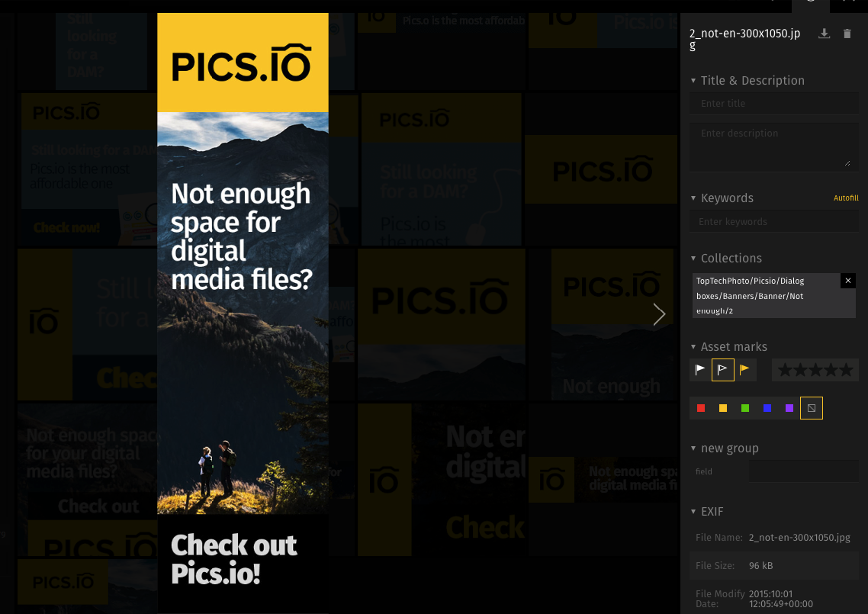This screenshot has width=868, height=614.
Task: Set rating to four stars
Action: coord(831,370)
